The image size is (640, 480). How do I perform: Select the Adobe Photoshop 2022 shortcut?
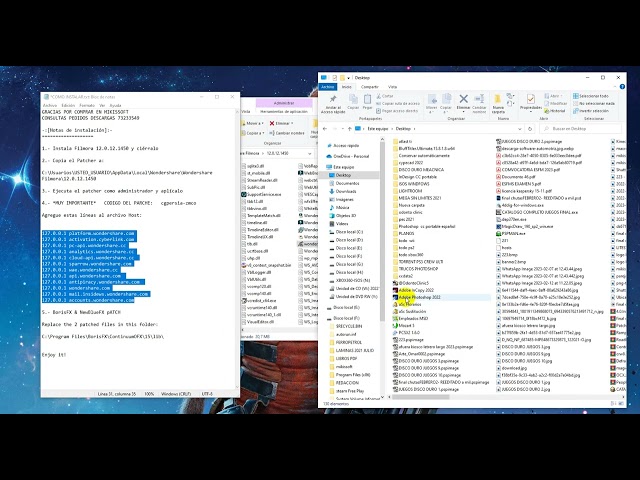pyautogui.click(x=419, y=297)
